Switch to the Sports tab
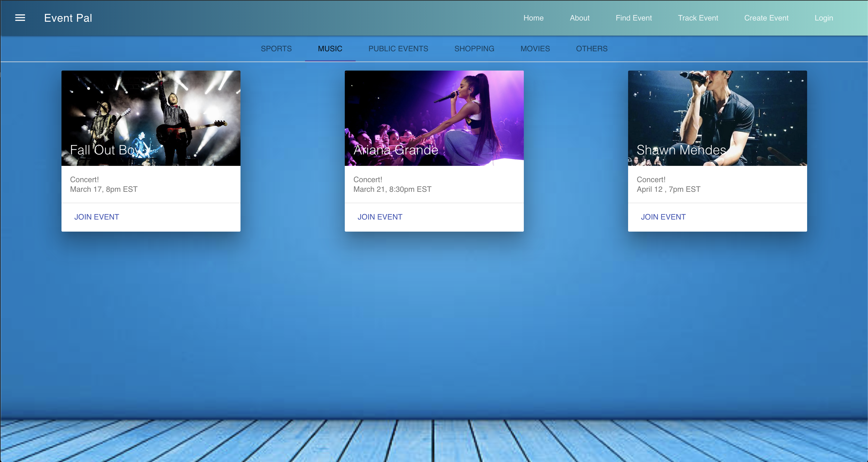Viewport: 868px width, 462px height. coord(276,49)
